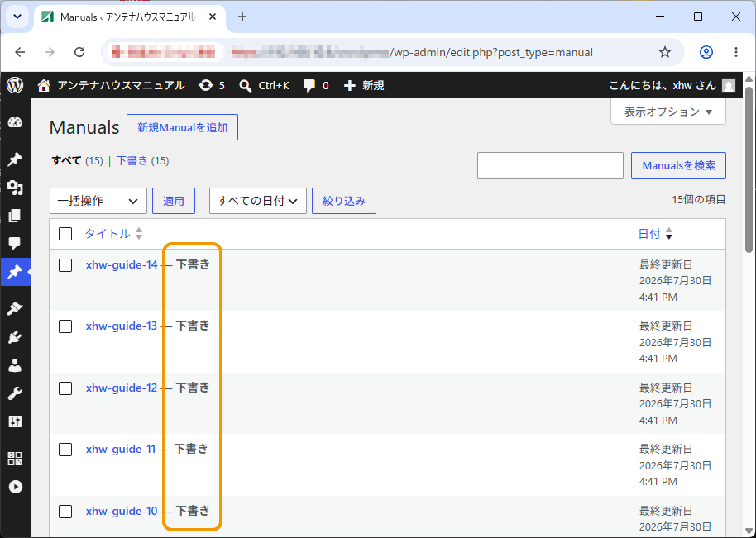Open Ctrl+K search command palette
Screen dimensions: 756x538
pyautogui.click(x=264, y=86)
